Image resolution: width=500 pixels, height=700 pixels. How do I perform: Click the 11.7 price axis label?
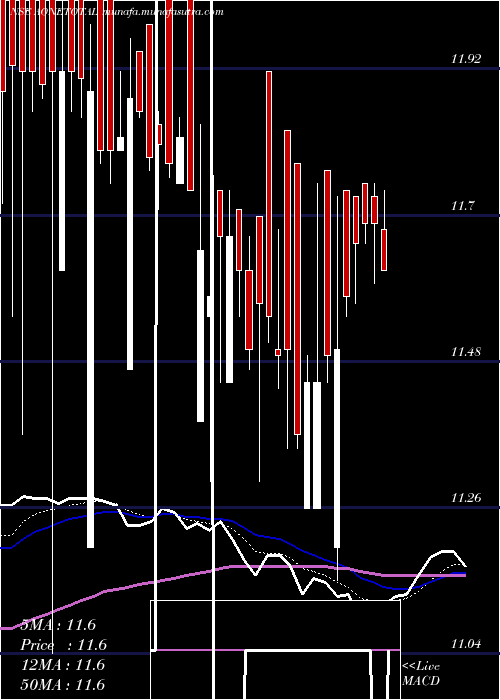pyautogui.click(x=463, y=206)
